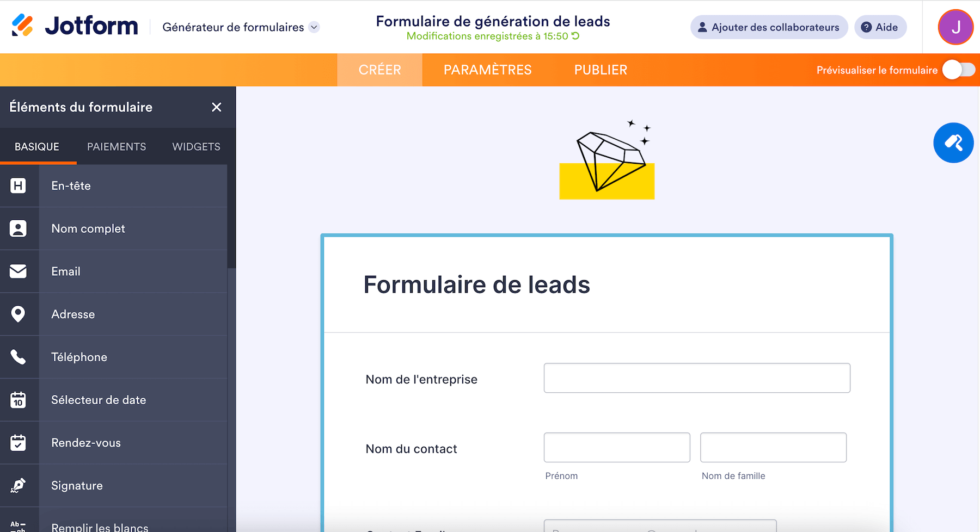Expand the Générateur de formulaires dropdown
This screenshot has height=532, width=980.
click(x=314, y=27)
